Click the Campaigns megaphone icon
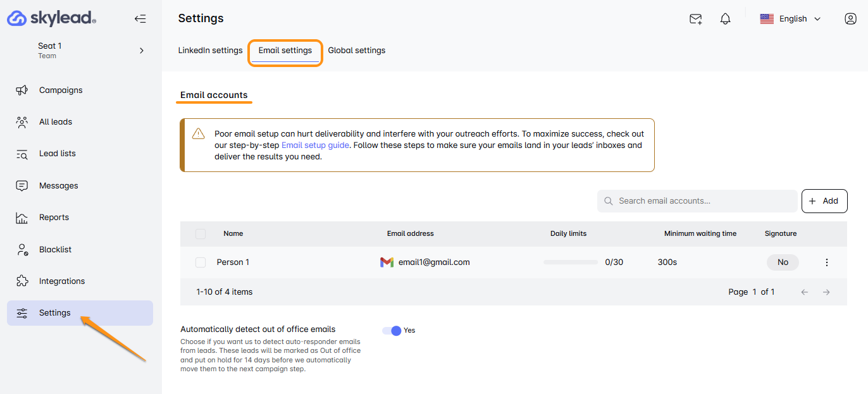The width and height of the screenshot is (868, 394). [22, 90]
